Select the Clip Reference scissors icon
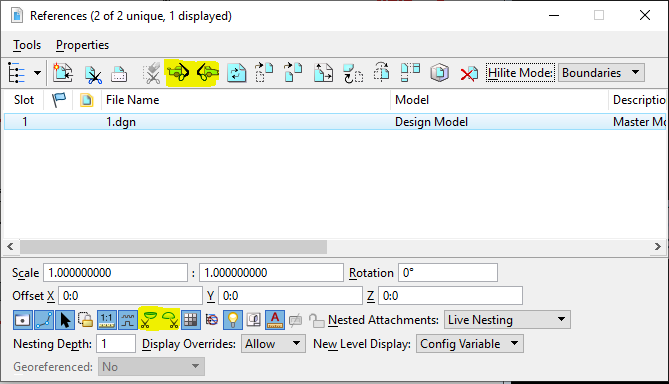Viewport: 669px width, 384px height. [x=93, y=74]
